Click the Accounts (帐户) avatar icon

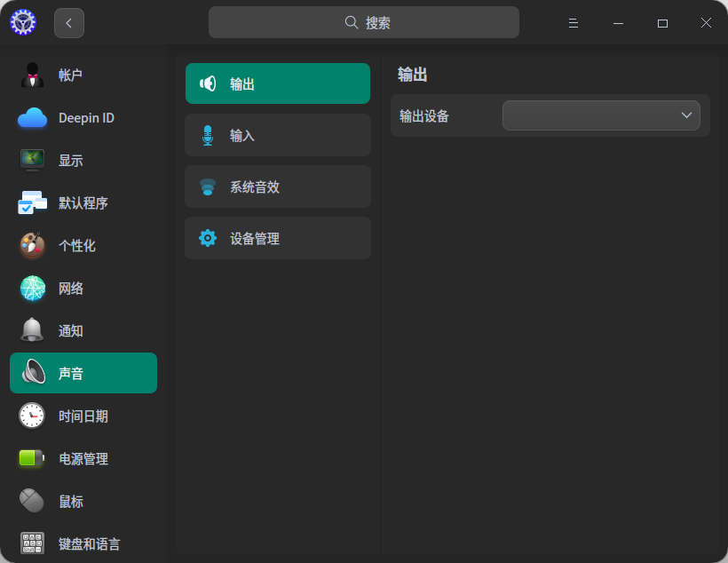click(x=33, y=75)
